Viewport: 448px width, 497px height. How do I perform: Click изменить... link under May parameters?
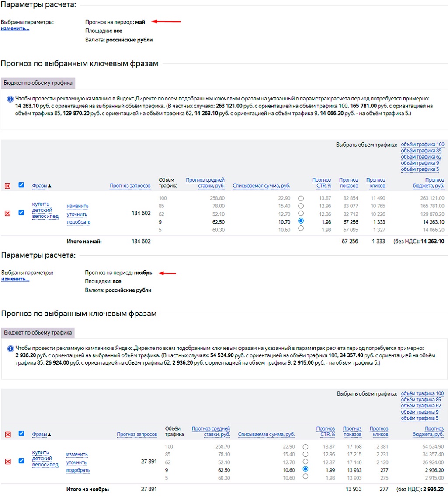pyautogui.click(x=15, y=28)
